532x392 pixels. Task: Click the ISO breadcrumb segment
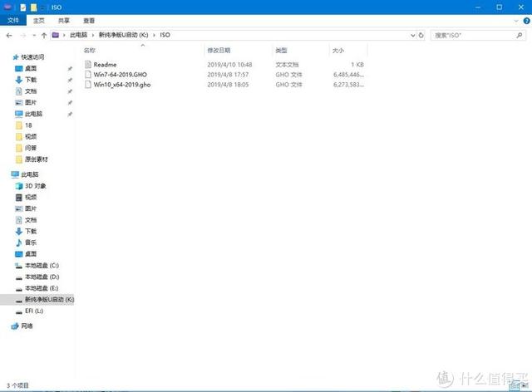coord(165,35)
